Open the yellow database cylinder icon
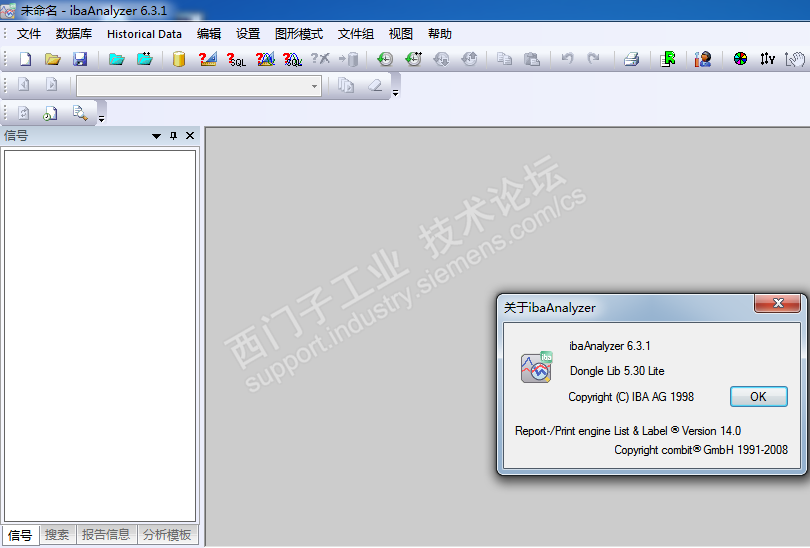The image size is (810, 548). (x=179, y=59)
